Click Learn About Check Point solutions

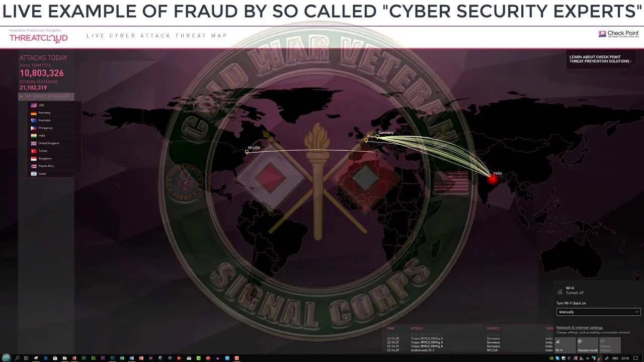600,59
